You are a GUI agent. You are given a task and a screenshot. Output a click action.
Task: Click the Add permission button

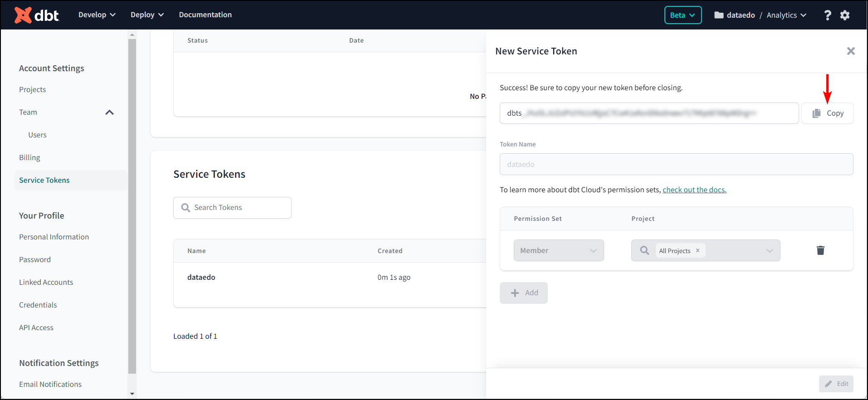(x=524, y=293)
